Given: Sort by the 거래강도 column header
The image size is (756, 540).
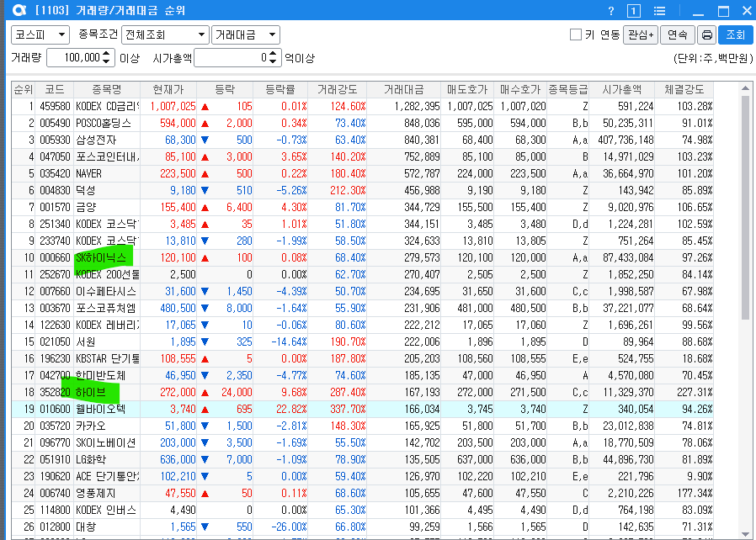Looking at the screenshot, I should point(337,90).
